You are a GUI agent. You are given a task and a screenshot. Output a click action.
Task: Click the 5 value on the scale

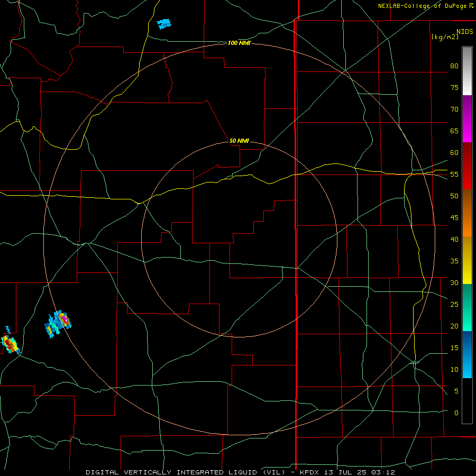456,391
